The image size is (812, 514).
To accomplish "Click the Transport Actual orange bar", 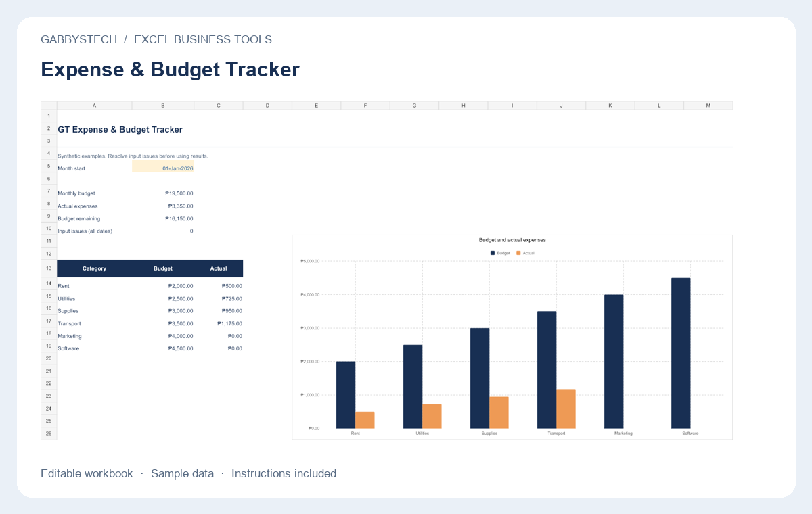I will click(566, 408).
